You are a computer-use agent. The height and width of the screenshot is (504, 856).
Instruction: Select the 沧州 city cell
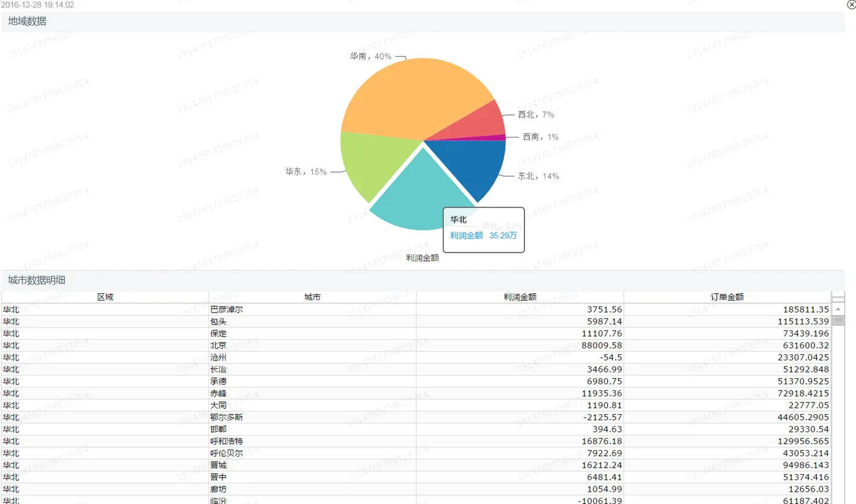click(312, 357)
